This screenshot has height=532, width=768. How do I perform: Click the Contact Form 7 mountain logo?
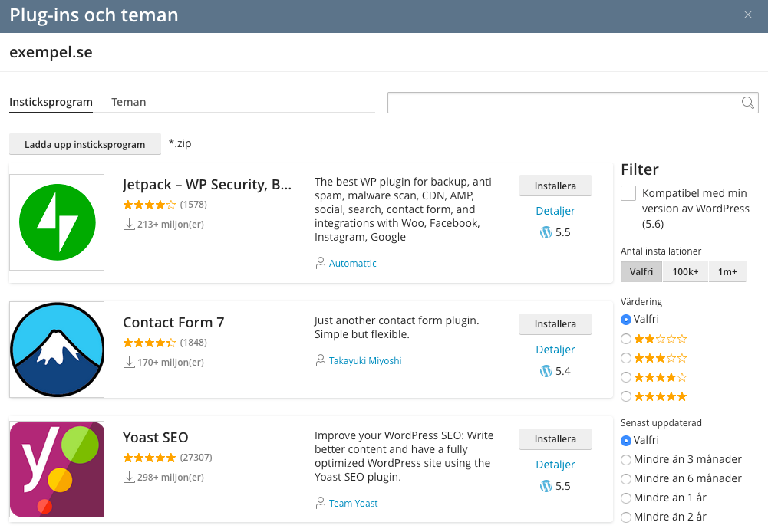point(57,350)
